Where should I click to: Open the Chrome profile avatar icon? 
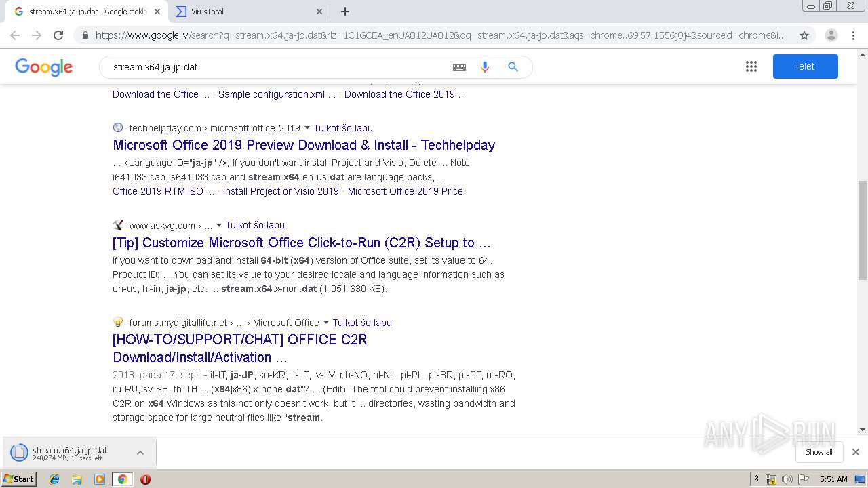tap(831, 35)
